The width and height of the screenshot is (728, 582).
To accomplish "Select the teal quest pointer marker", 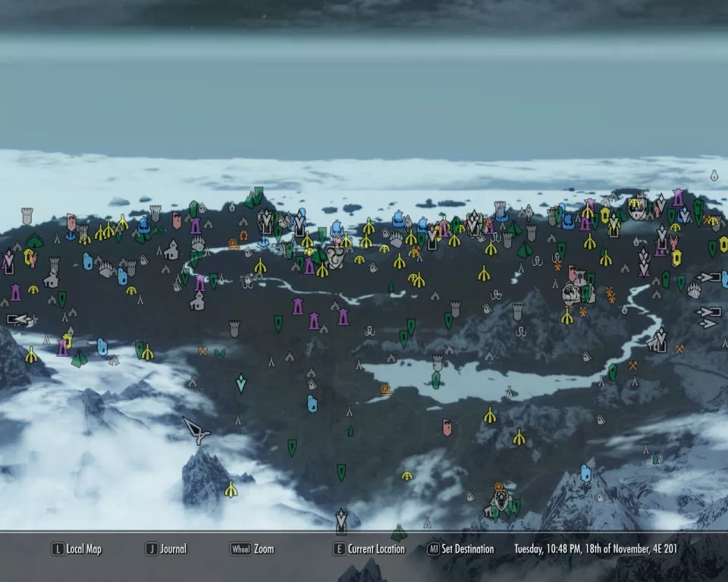I will (x=241, y=383).
